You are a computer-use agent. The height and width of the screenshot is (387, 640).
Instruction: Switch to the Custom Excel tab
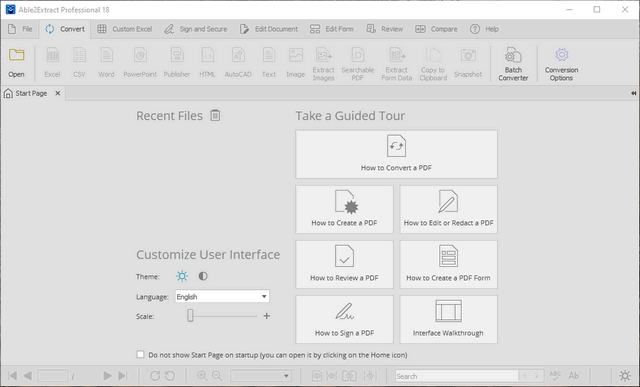coord(124,29)
